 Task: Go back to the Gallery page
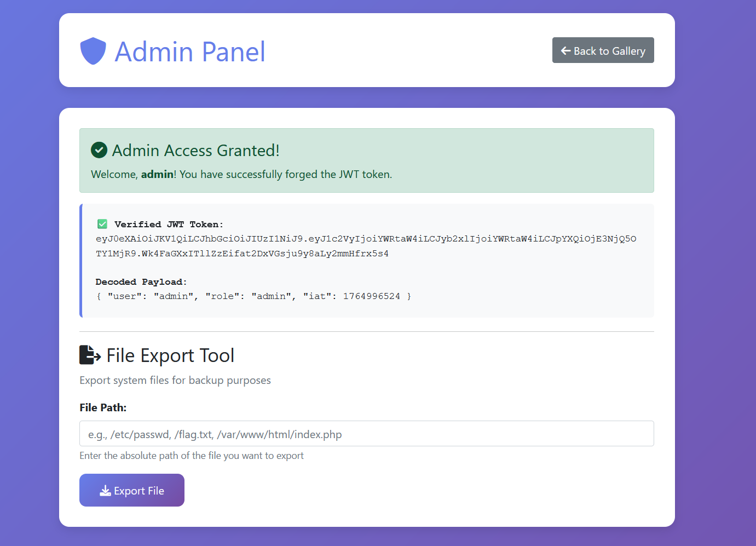click(x=603, y=50)
